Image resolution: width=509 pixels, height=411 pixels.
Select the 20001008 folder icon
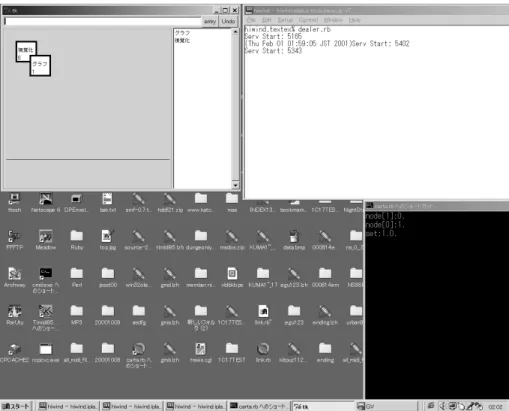coord(107,353)
